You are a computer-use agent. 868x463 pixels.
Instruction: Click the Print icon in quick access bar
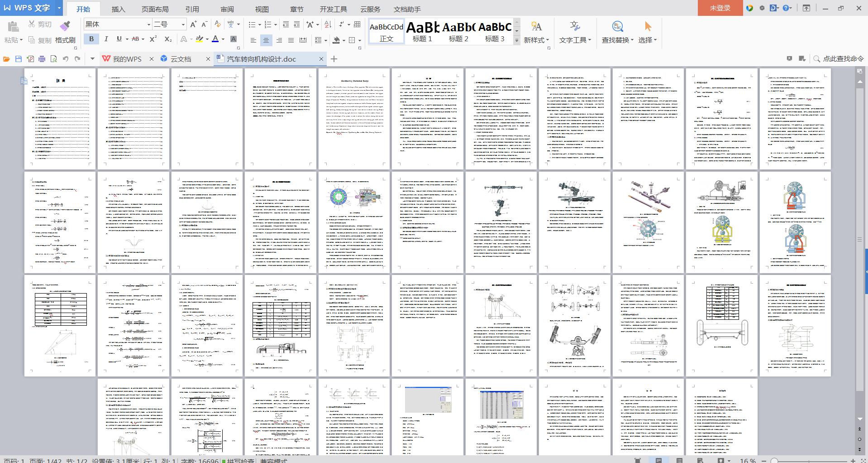click(x=42, y=59)
